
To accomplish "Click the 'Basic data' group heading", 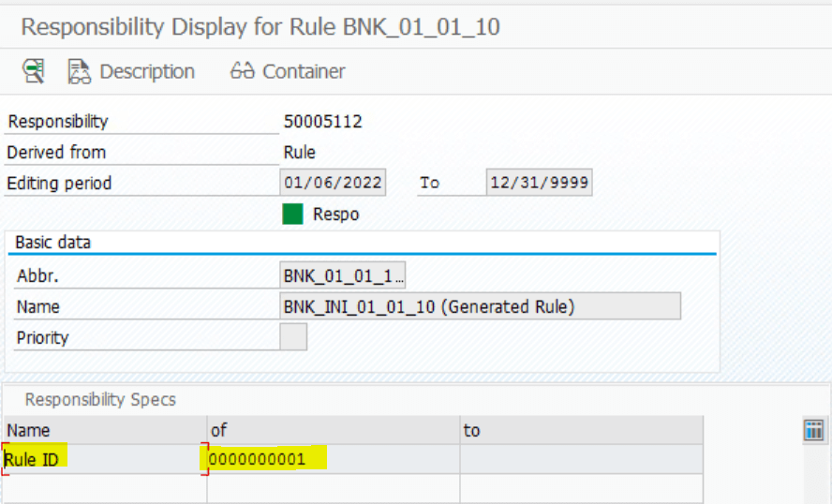I will [53, 243].
